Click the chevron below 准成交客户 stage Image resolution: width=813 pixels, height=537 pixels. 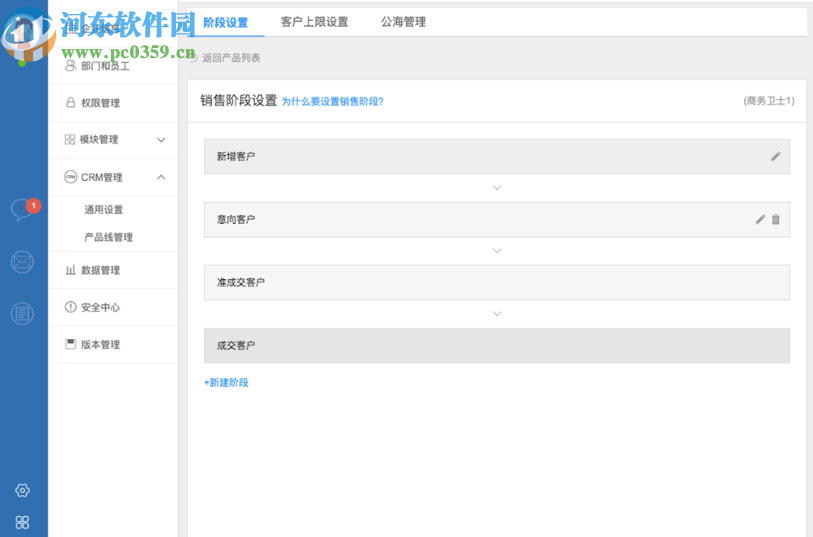pos(497,314)
